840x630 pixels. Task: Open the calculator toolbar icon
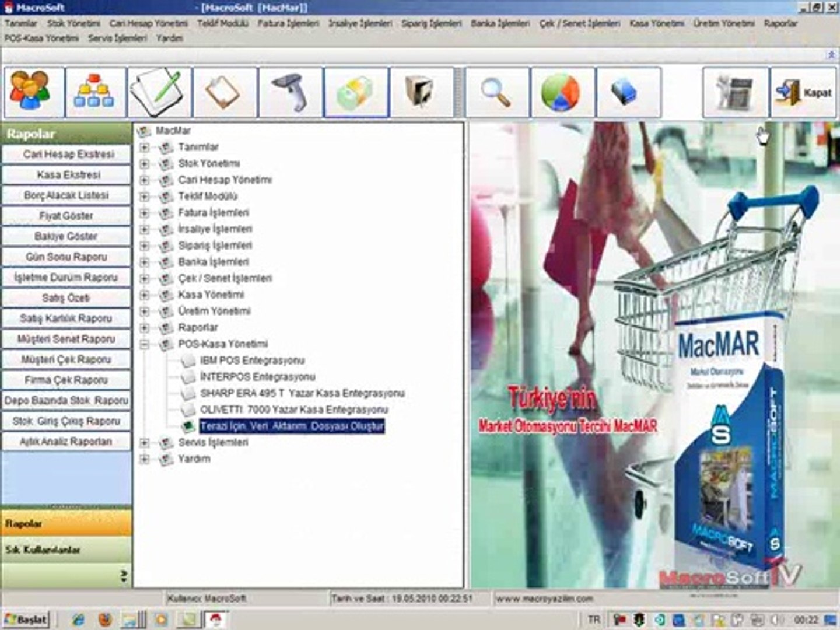[x=735, y=92]
